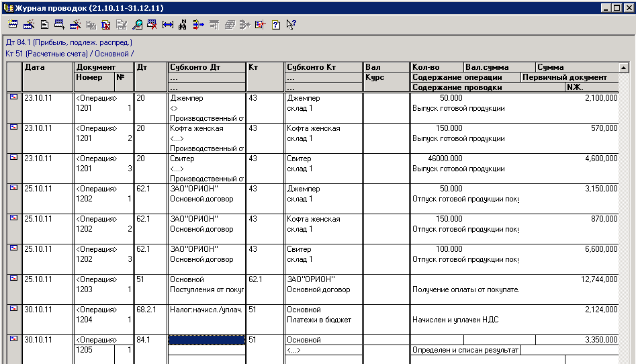Viewport: 636px width, 364px height.
Task: Click the row marker icon for operation 1201 Джемпер
Action: [14, 97]
